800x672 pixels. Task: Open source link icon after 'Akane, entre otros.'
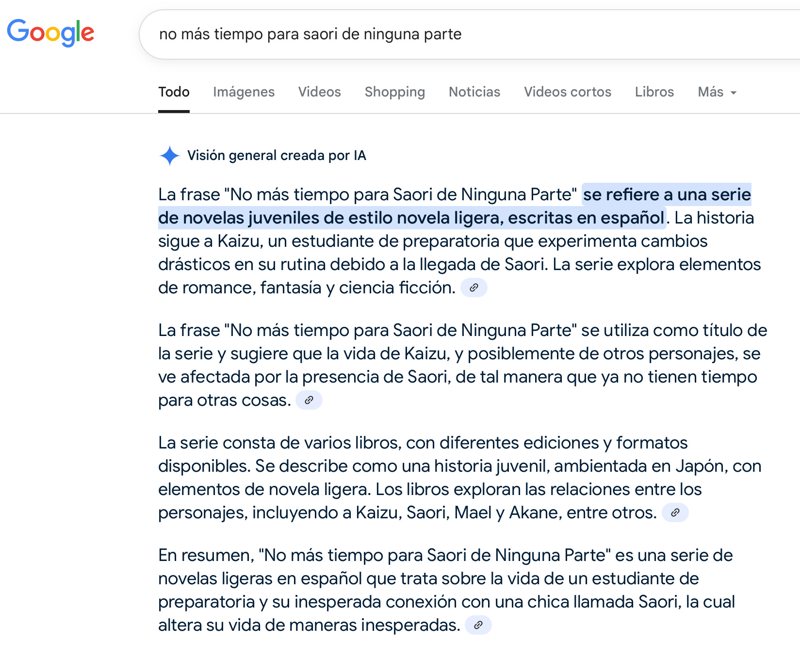(x=675, y=512)
